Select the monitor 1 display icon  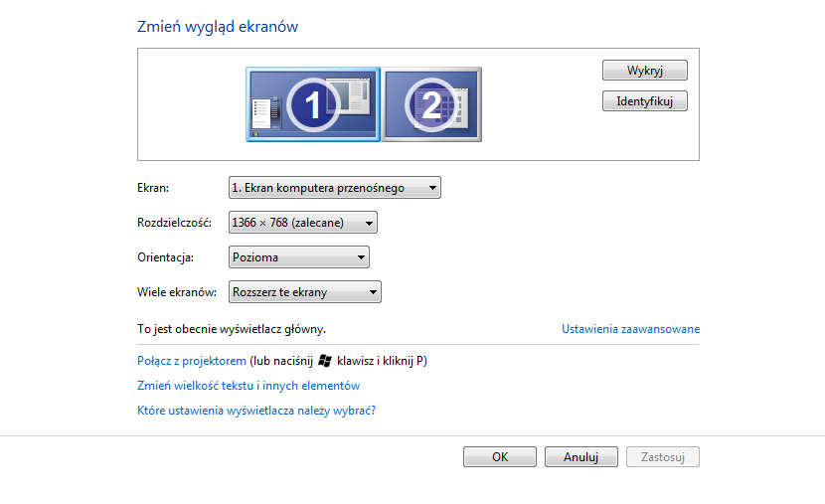[x=313, y=104]
